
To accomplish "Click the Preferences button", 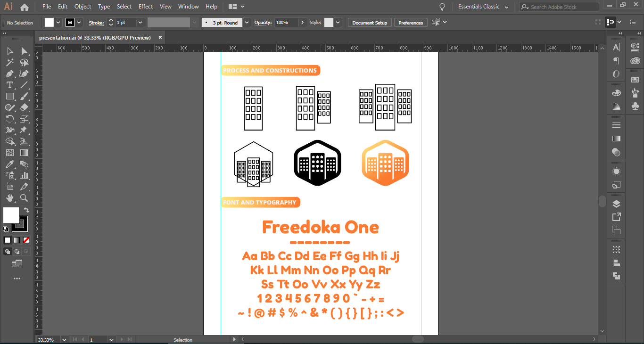I will click(411, 23).
